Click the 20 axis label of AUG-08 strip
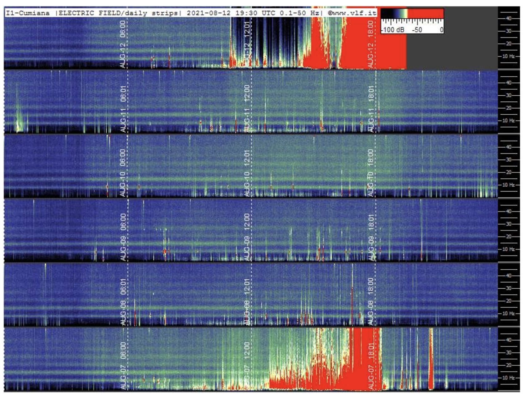532x401 pixels. click(x=508, y=301)
